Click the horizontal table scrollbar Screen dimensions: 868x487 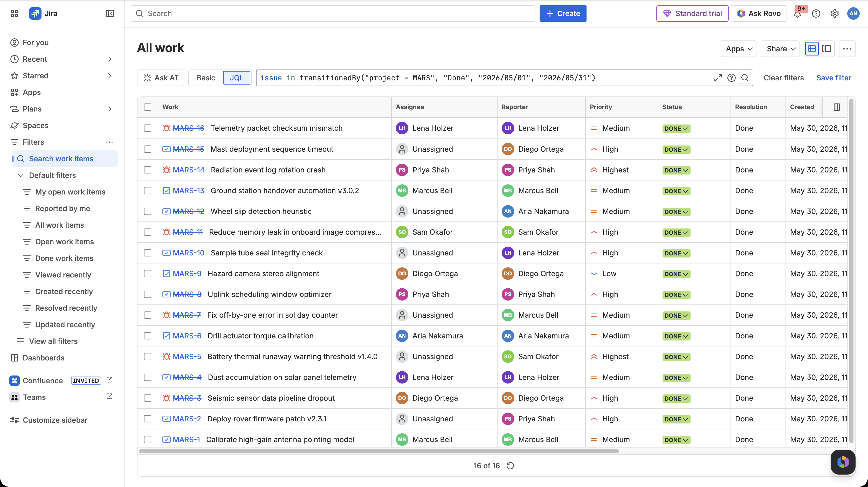(x=379, y=451)
